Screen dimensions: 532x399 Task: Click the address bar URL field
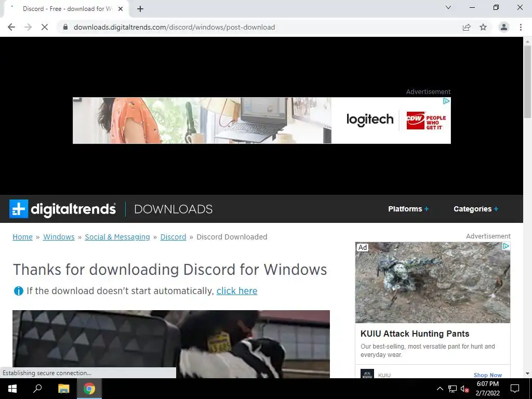coord(175,27)
